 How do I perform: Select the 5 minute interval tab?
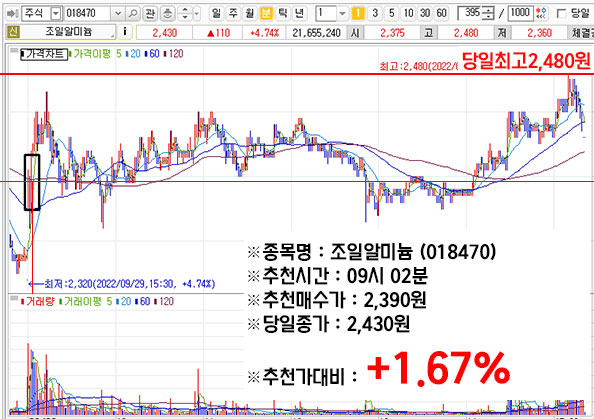[x=392, y=14]
